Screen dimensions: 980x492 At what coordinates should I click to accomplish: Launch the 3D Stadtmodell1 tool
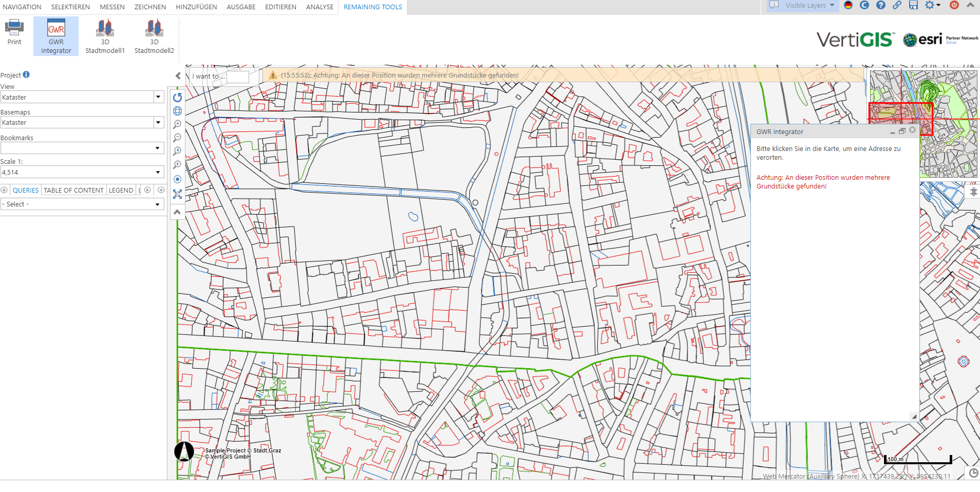[x=105, y=36]
